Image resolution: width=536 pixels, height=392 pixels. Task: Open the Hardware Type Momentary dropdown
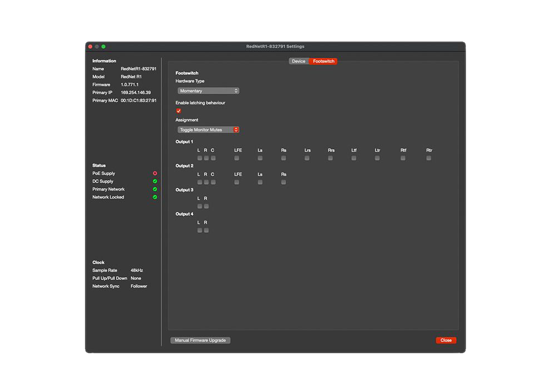(208, 91)
